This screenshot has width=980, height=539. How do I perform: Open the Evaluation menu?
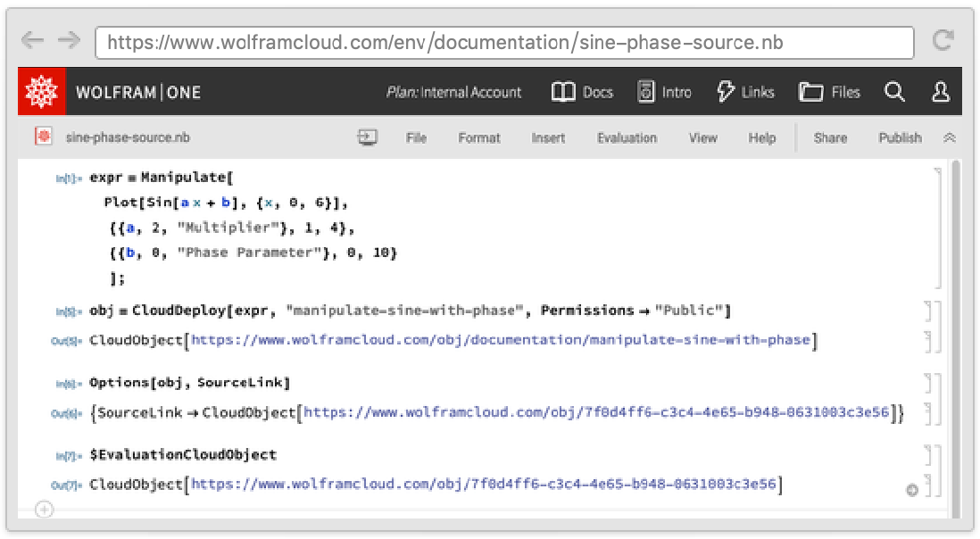[x=627, y=138]
